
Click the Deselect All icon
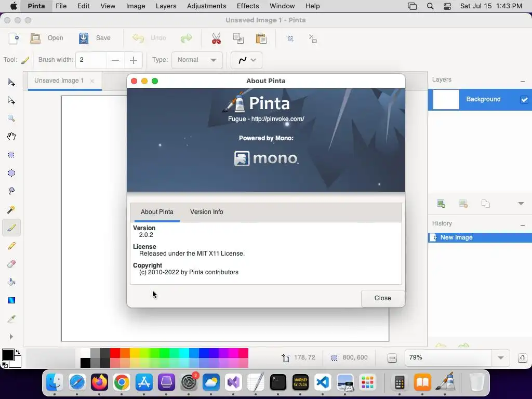313,38
